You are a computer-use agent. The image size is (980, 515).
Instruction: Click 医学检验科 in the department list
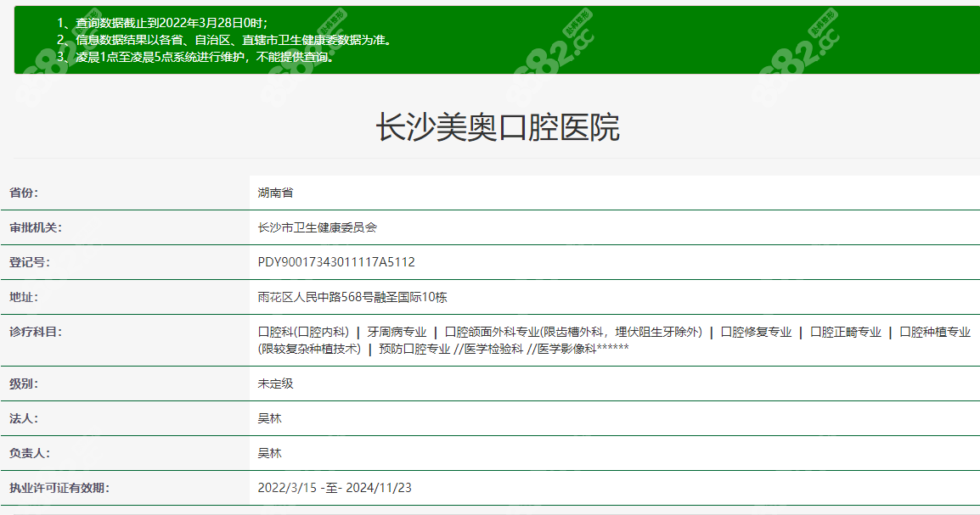493,349
